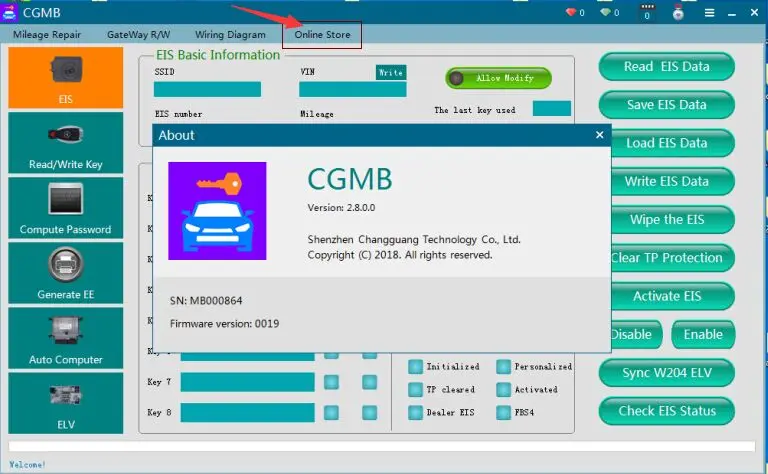
Task: Click the red gem points icon
Action: pos(571,12)
